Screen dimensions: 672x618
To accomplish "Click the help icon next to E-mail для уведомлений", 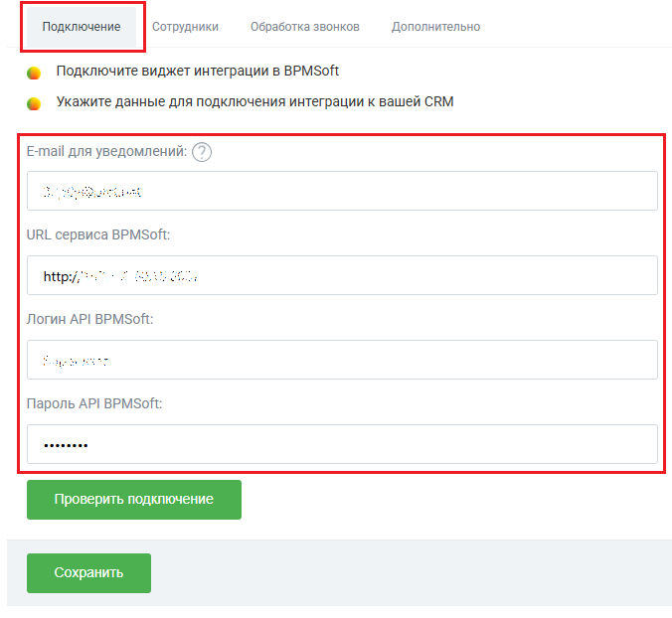I will click(202, 152).
